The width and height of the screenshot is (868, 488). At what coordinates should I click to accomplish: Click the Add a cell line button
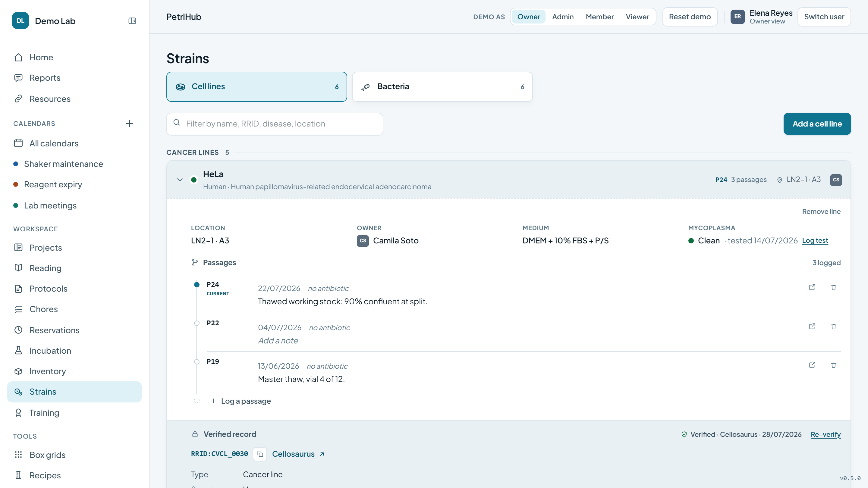pyautogui.click(x=817, y=124)
